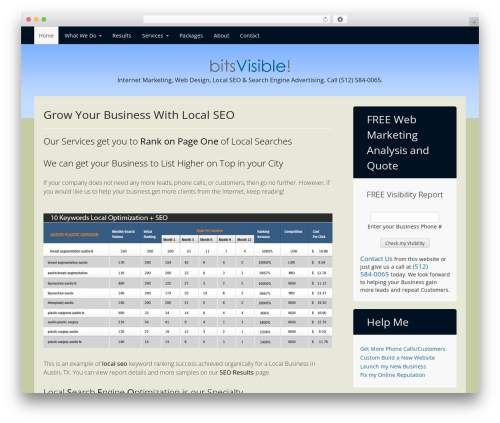The image size is (500, 423).
Task: Expand the What We Do dropdown menu
Action: [83, 35]
